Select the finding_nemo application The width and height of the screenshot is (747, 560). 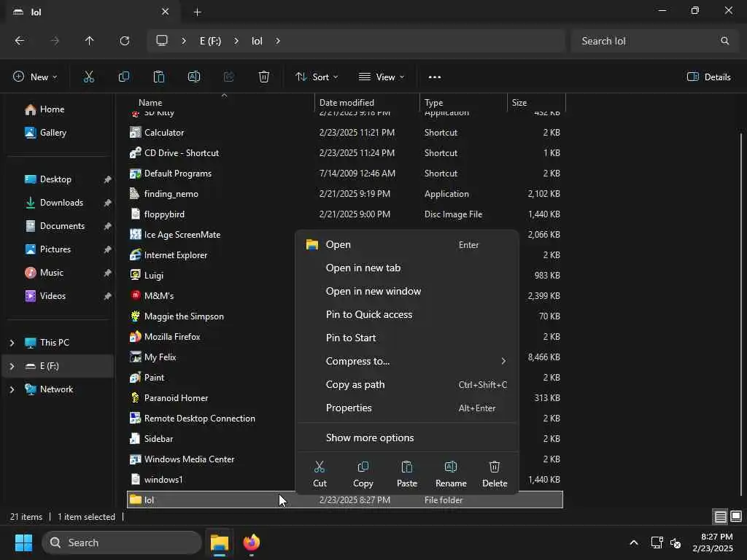tap(345, 194)
